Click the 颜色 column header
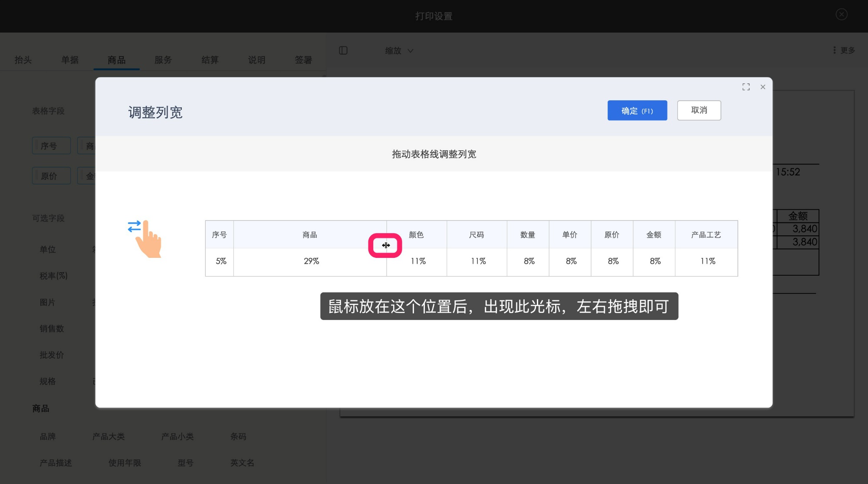 point(417,235)
